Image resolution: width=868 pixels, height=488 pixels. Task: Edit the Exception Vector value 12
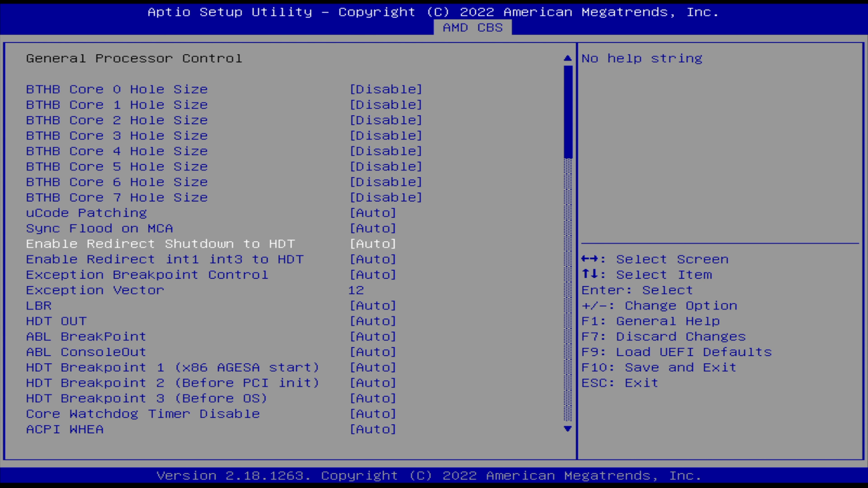click(x=356, y=290)
